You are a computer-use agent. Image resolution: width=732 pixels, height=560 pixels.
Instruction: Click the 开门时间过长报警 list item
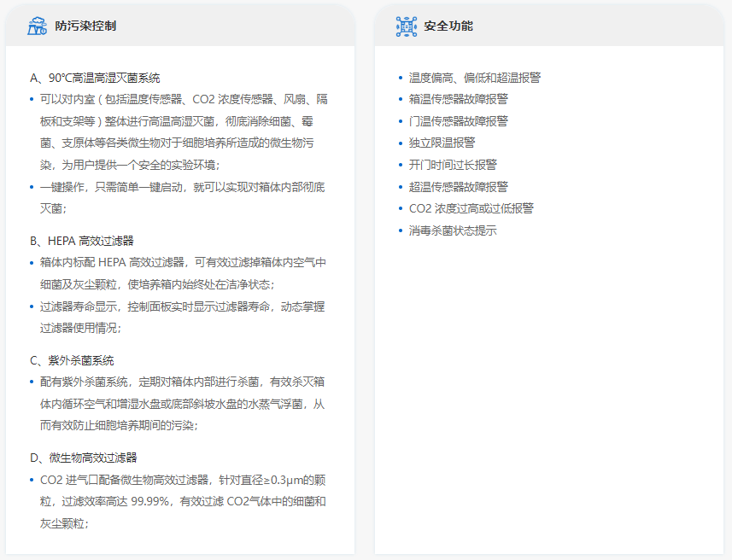453,165
